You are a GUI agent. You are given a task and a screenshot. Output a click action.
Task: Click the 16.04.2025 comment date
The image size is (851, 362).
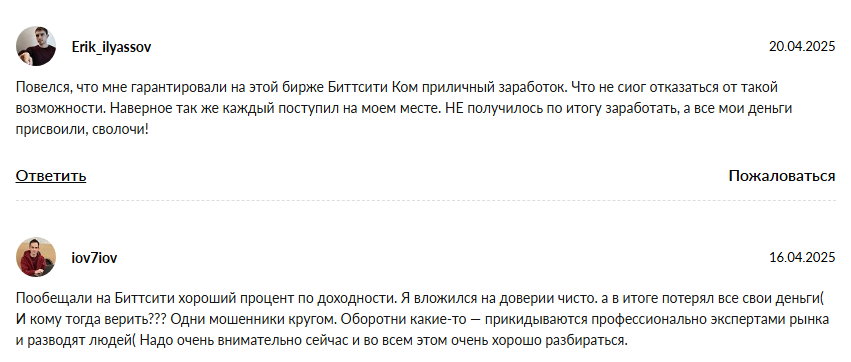pyautogui.click(x=802, y=258)
